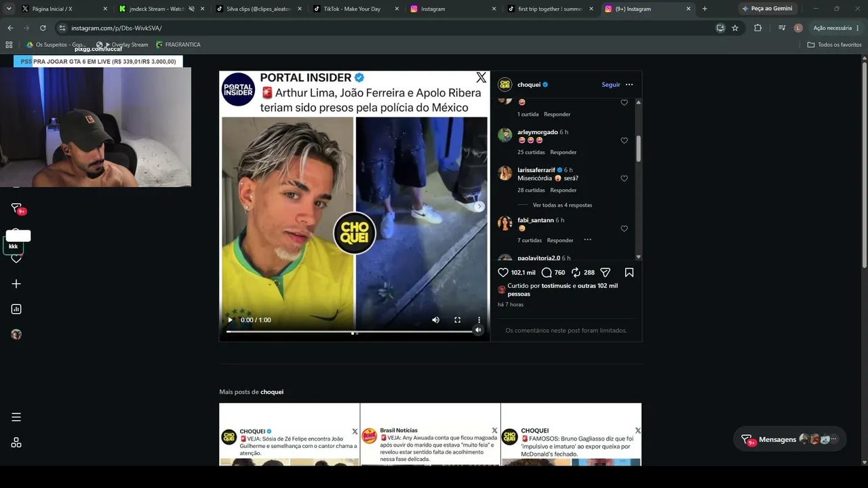
Task: Open the tab search dropdown arrow
Action: pos(9,9)
